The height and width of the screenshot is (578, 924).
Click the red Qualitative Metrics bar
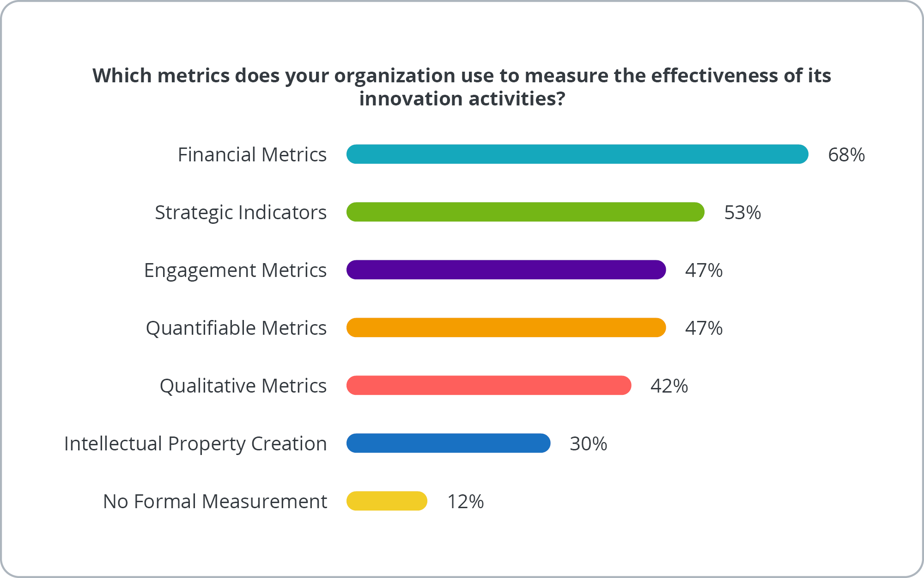tap(488, 385)
